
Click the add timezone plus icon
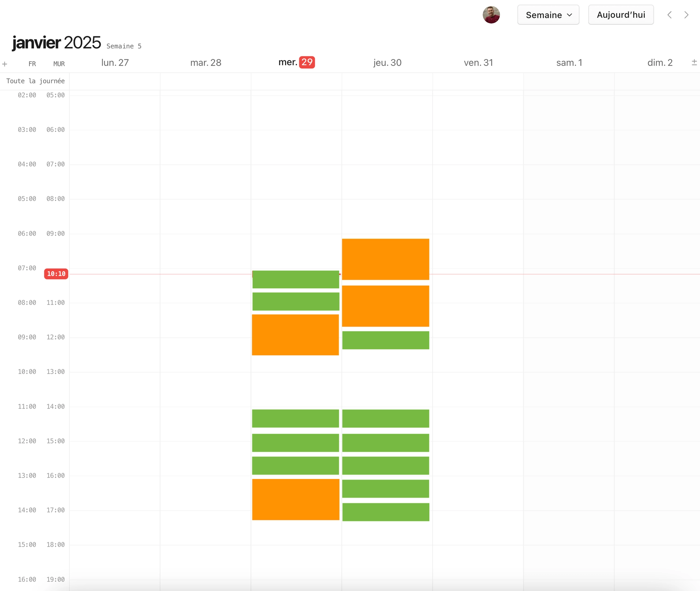(x=5, y=64)
